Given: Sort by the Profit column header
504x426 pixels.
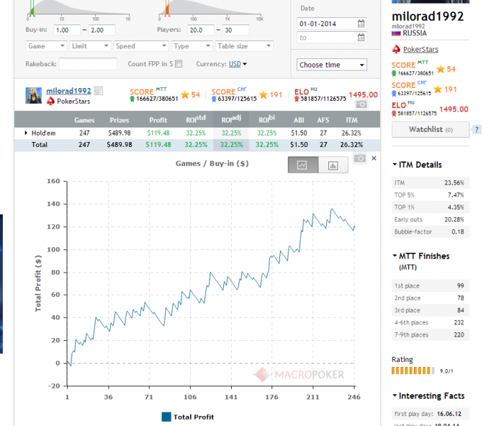Looking at the screenshot, I should pos(158,120).
